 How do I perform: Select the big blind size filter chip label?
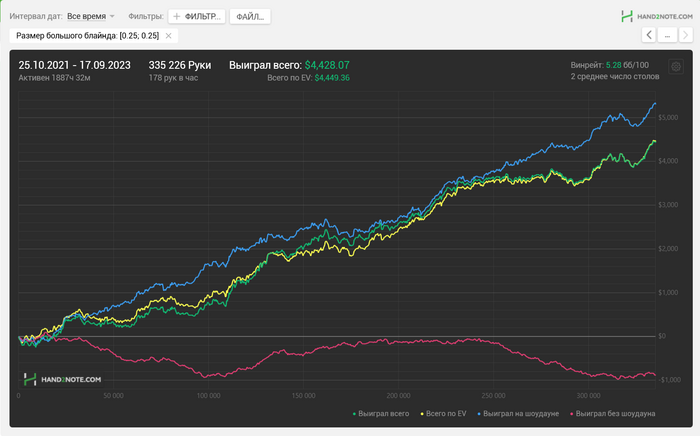(88, 36)
